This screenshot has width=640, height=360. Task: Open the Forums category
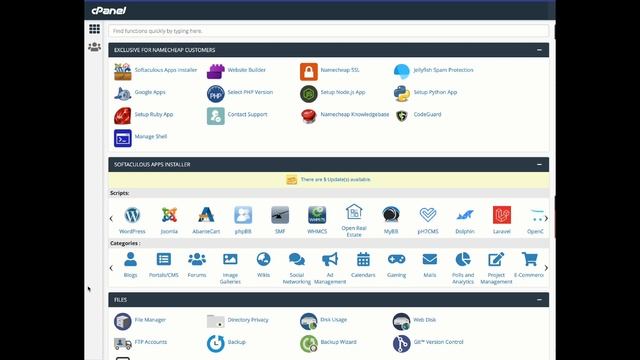point(197,264)
